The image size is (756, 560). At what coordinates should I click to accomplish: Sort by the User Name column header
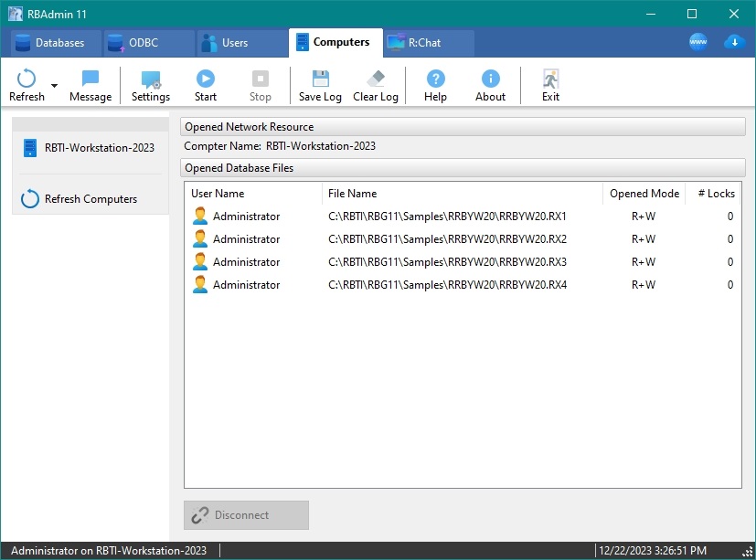click(253, 194)
